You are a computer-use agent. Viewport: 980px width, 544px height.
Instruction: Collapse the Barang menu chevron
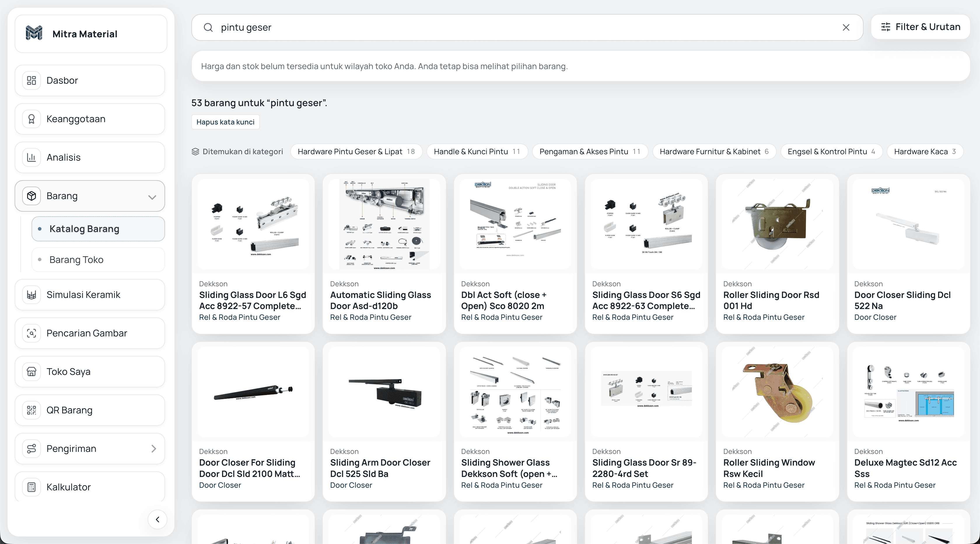[x=152, y=197]
